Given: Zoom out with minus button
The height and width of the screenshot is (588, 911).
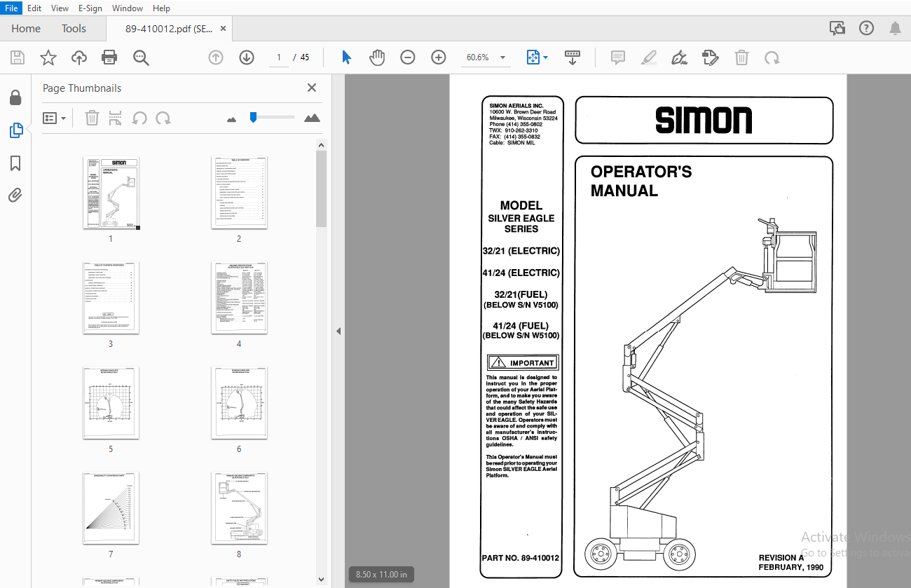Looking at the screenshot, I should pos(408,57).
